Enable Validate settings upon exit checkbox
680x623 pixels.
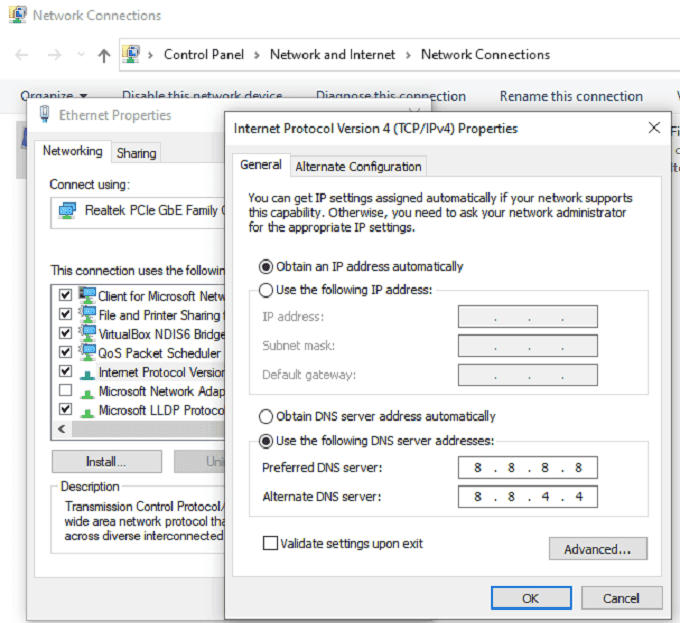pyautogui.click(x=270, y=543)
